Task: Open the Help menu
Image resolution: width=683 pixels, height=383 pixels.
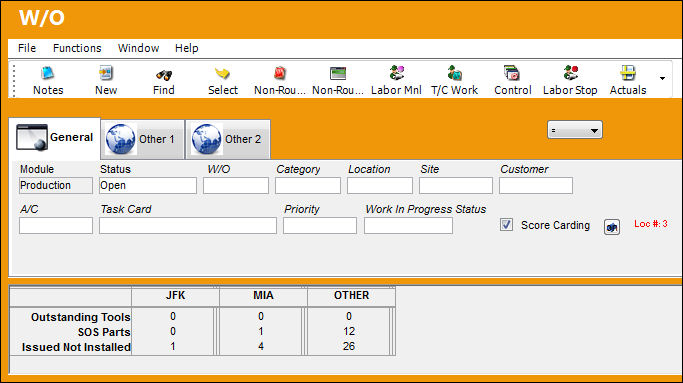Action: (186, 48)
